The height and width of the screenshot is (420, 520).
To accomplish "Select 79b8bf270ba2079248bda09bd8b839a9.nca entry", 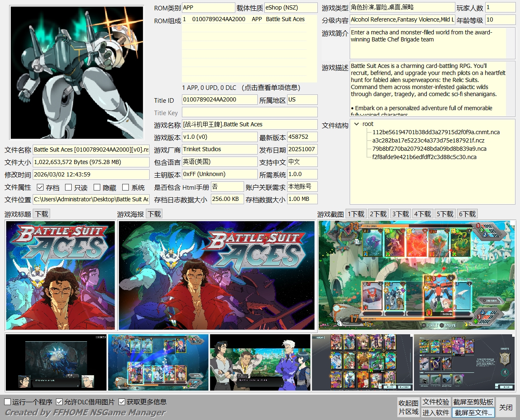I will (x=429, y=149).
